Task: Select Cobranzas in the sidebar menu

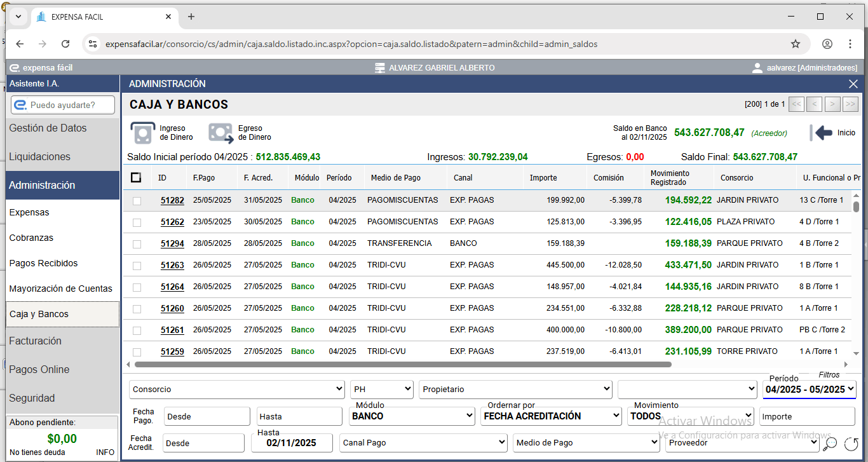Action: (x=31, y=238)
